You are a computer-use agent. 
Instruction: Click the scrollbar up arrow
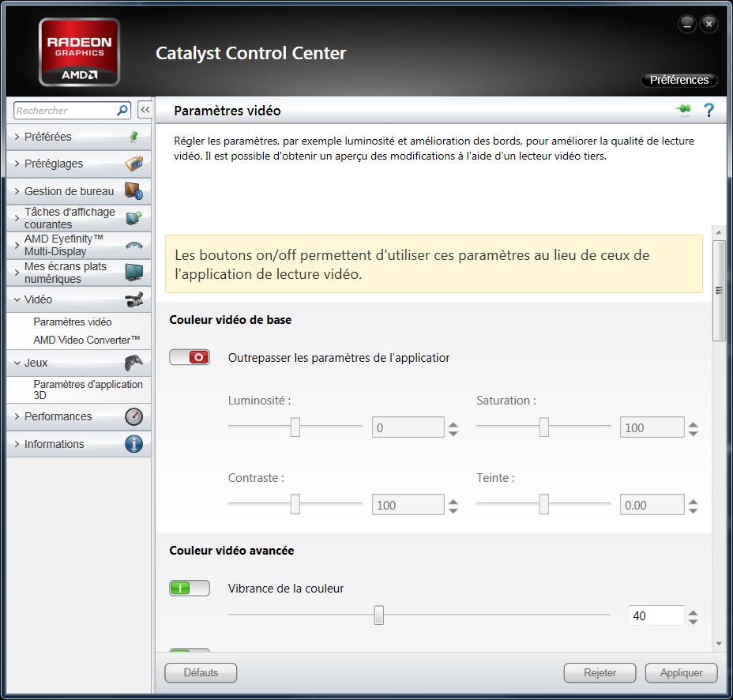coord(719,231)
